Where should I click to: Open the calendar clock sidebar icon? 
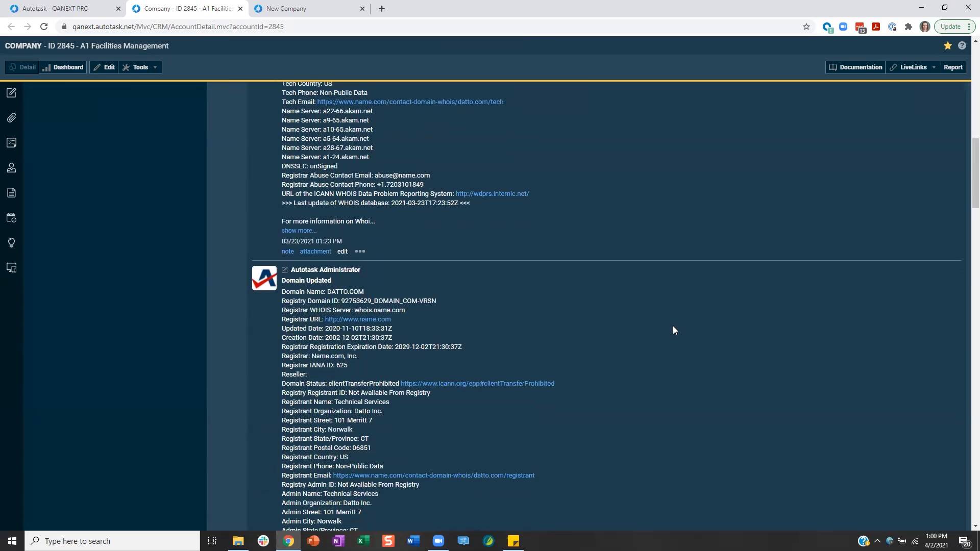pos(11,218)
